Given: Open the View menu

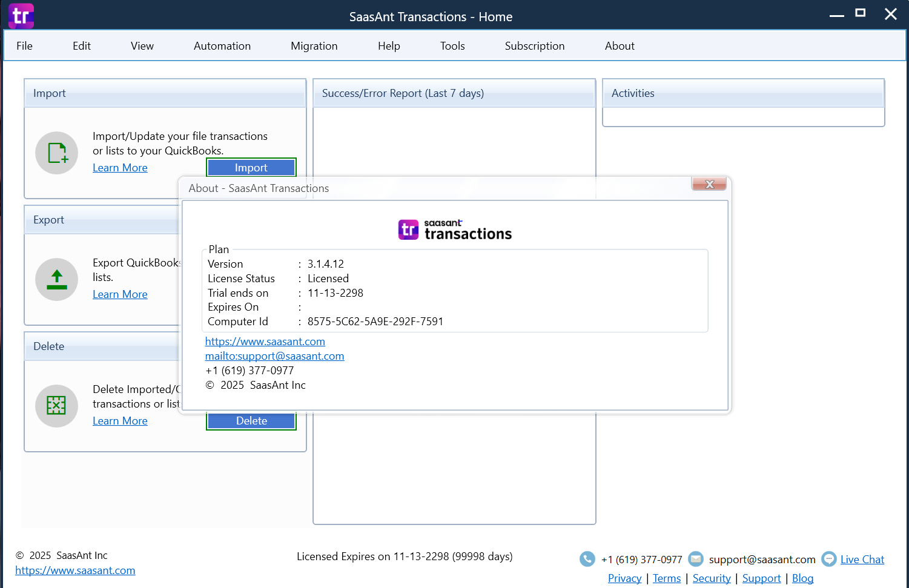Looking at the screenshot, I should click(x=142, y=46).
